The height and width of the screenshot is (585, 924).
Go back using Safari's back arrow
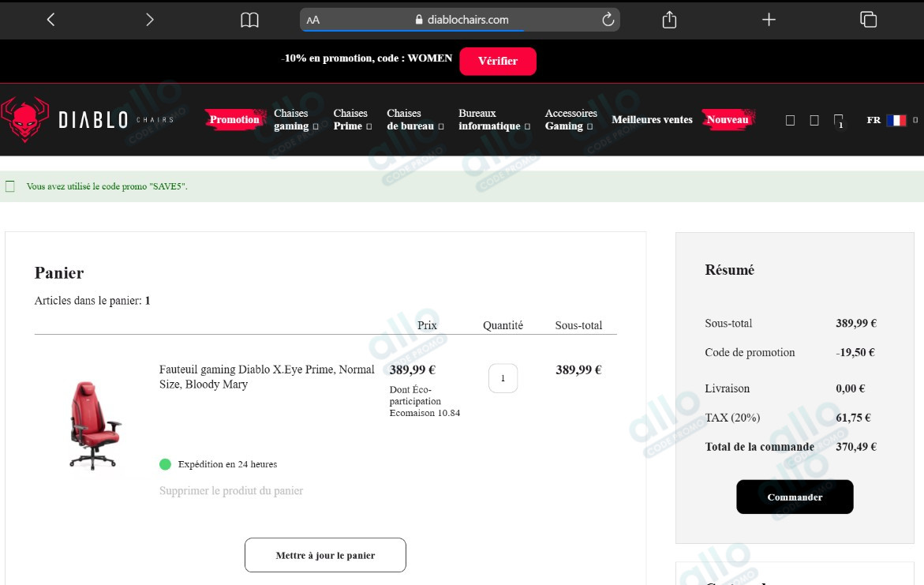tap(51, 20)
